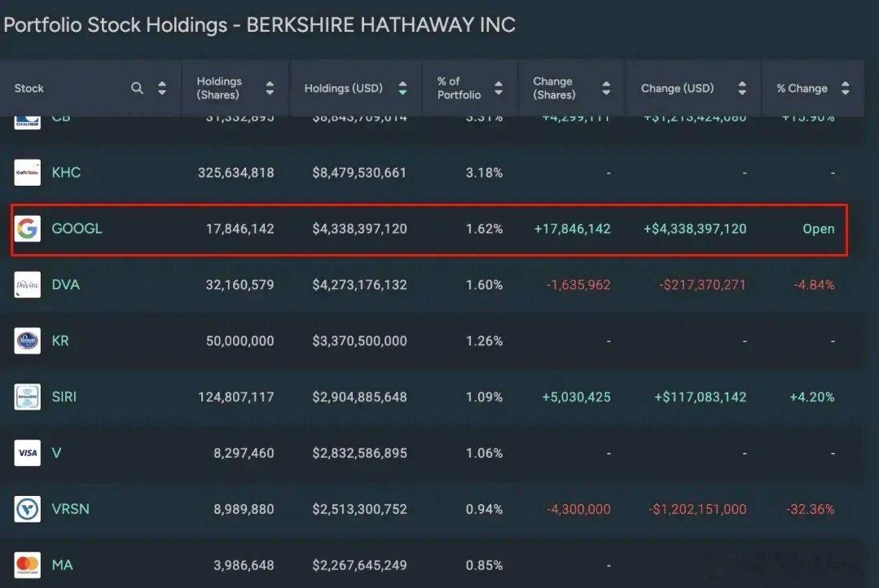Sort by % Change column arrows
Viewport: 879px width, 588px height.
(x=846, y=88)
